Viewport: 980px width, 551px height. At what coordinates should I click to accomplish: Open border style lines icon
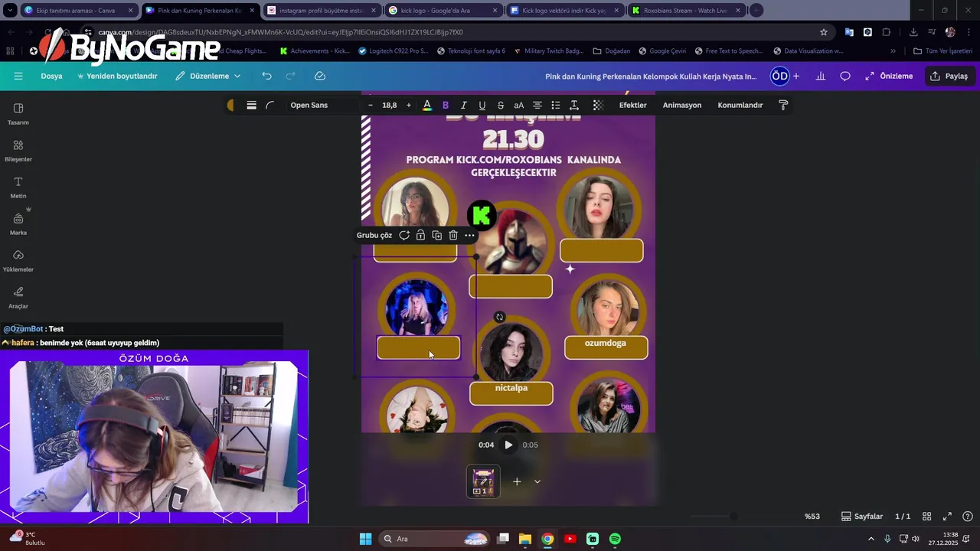[251, 105]
